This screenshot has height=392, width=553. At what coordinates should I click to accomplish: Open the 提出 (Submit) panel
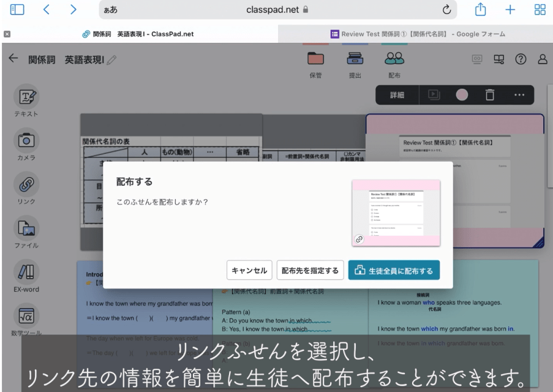point(356,59)
